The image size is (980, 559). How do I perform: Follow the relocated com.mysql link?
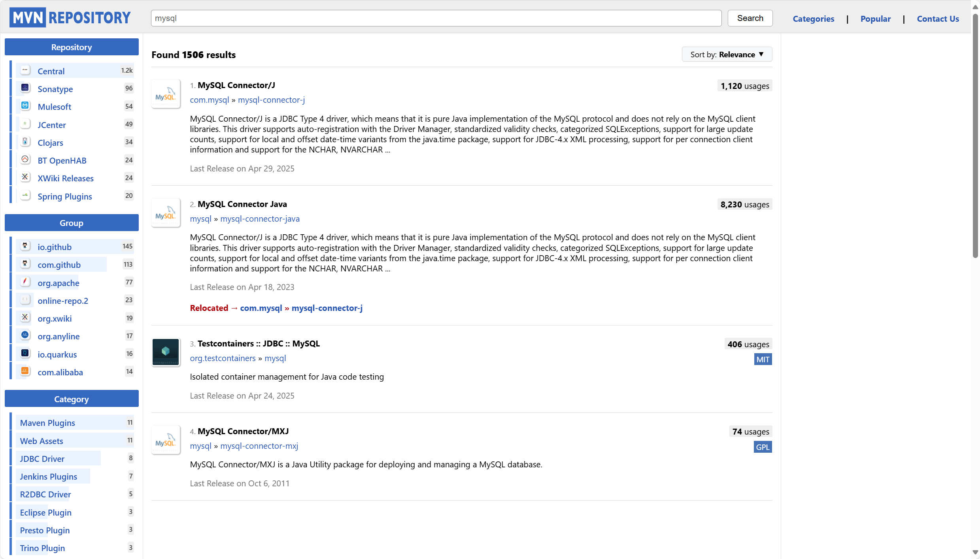click(261, 308)
